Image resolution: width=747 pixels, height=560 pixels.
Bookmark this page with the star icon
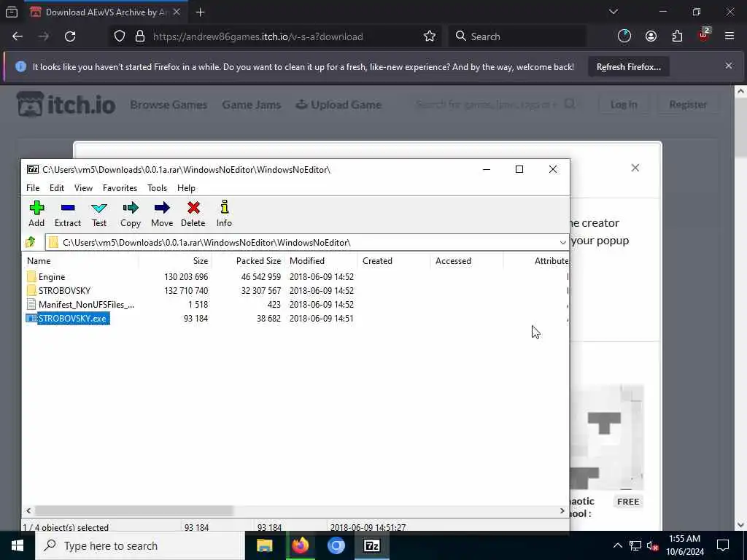429,36
